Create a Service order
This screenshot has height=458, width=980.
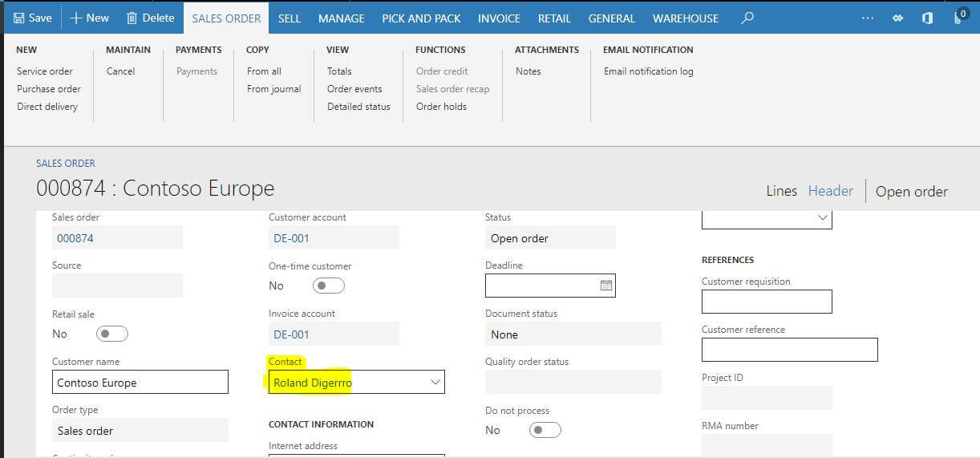pyautogui.click(x=45, y=71)
